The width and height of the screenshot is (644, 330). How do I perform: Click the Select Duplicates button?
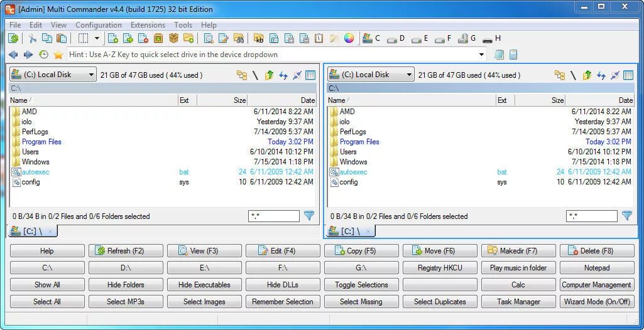coord(440,302)
